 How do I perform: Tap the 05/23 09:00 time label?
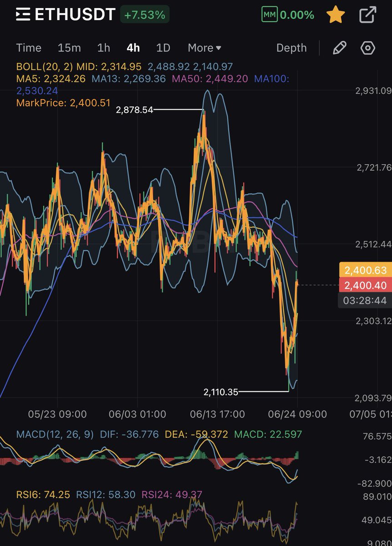tap(57, 414)
